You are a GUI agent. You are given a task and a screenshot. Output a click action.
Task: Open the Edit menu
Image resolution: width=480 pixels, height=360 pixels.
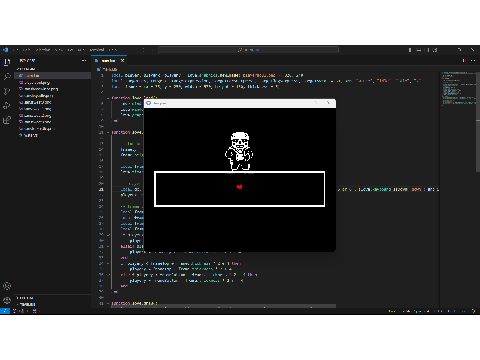(26, 50)
